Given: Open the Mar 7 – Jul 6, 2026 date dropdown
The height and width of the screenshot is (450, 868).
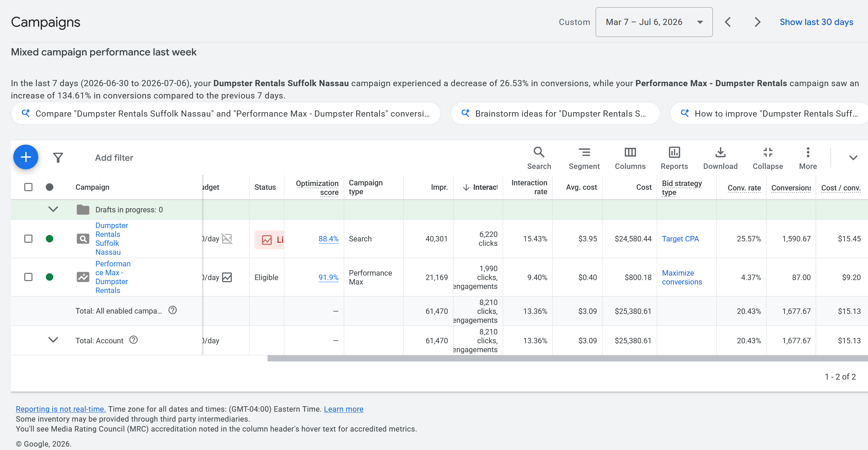Looking at the screenshot, I should coord(654,22).
